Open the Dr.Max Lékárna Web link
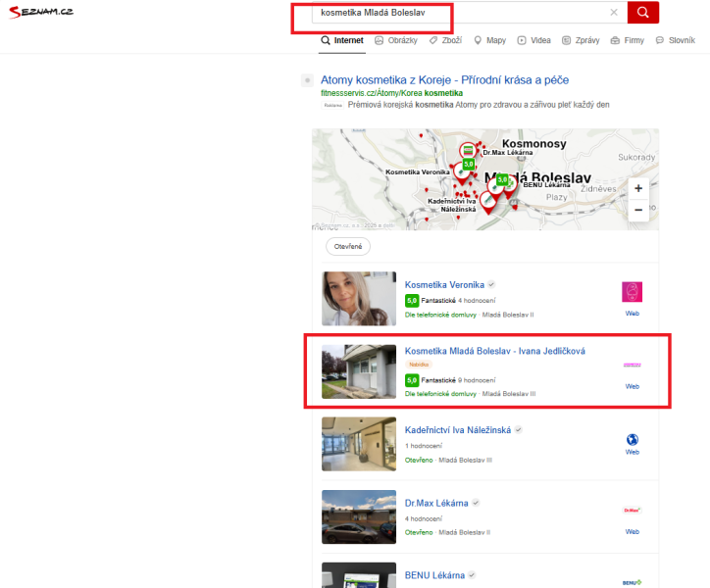710x588 pixels. 633,531
